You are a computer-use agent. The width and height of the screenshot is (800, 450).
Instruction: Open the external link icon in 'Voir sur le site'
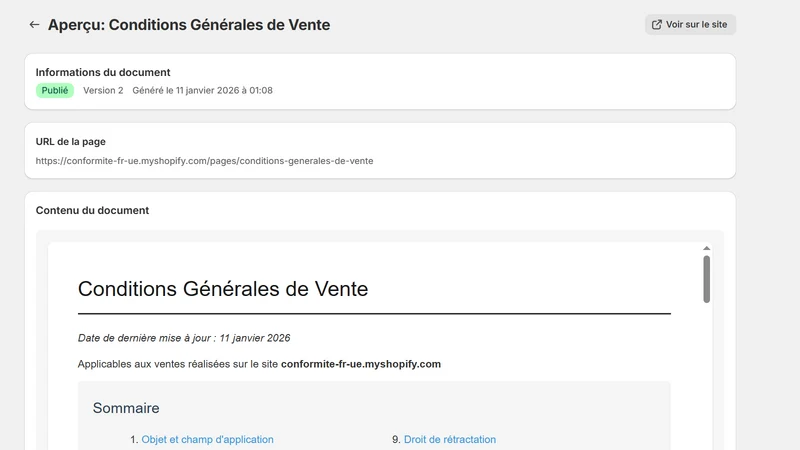[657, 24]
